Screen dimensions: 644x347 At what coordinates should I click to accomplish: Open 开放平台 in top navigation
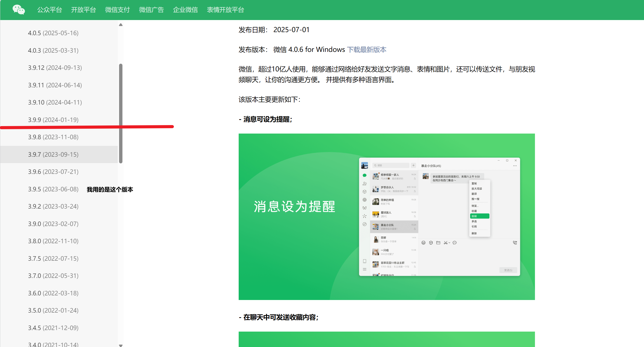[x=83, y=10]
